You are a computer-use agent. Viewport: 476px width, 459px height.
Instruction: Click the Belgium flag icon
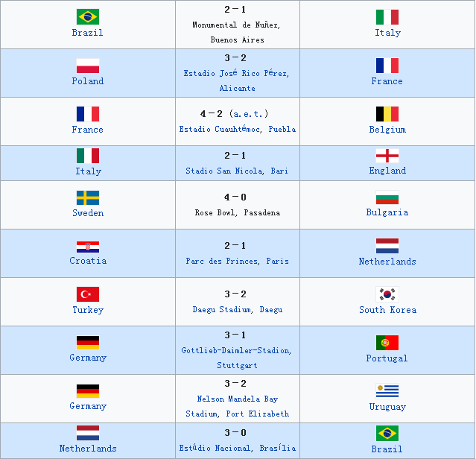[387, 114]
